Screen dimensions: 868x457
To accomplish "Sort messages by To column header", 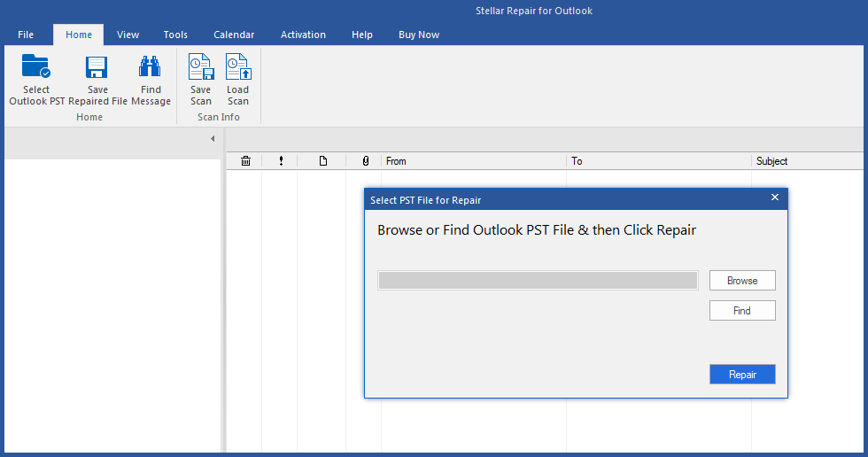I will [659, 161].
